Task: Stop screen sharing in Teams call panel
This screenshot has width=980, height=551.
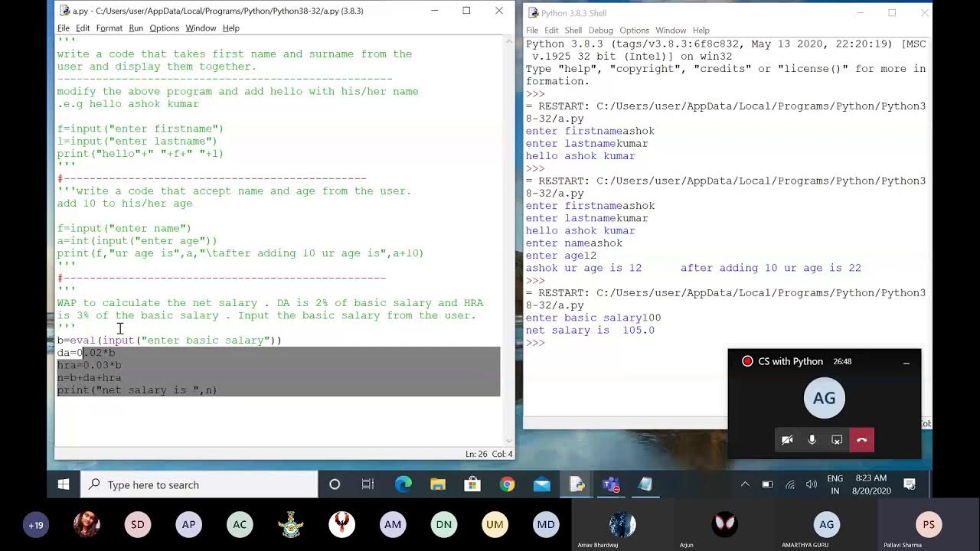Action: tap(837, 440)
